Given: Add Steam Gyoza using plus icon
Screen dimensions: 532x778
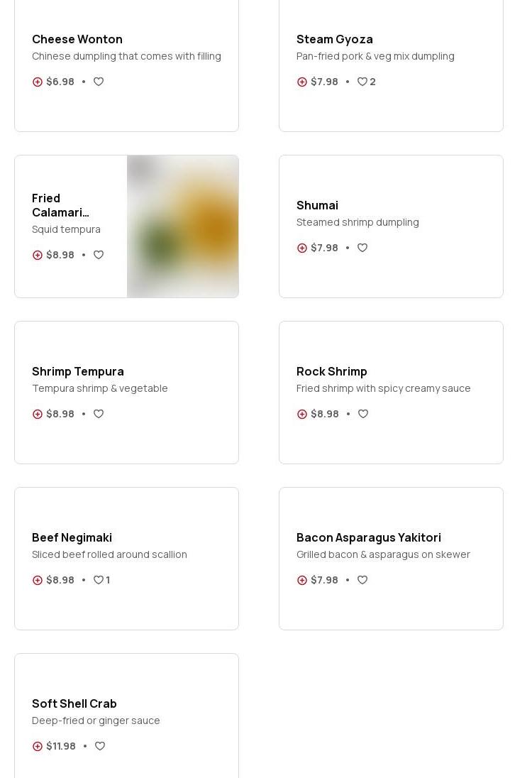Looking at the screenshot, I should (x=302, y=82).
